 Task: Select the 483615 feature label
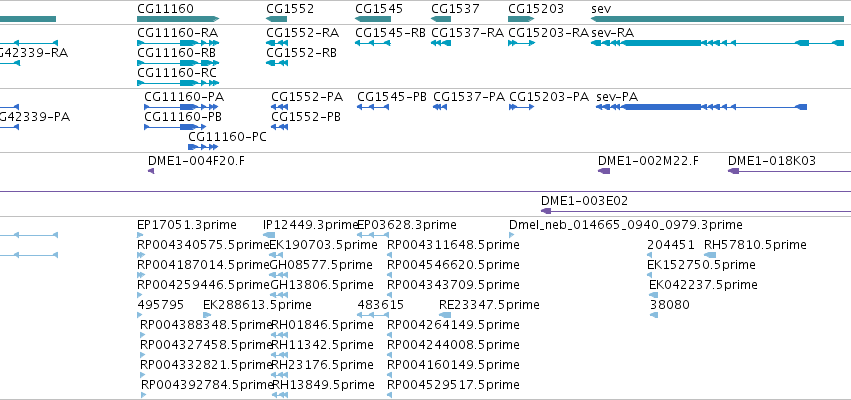[380, 305]
